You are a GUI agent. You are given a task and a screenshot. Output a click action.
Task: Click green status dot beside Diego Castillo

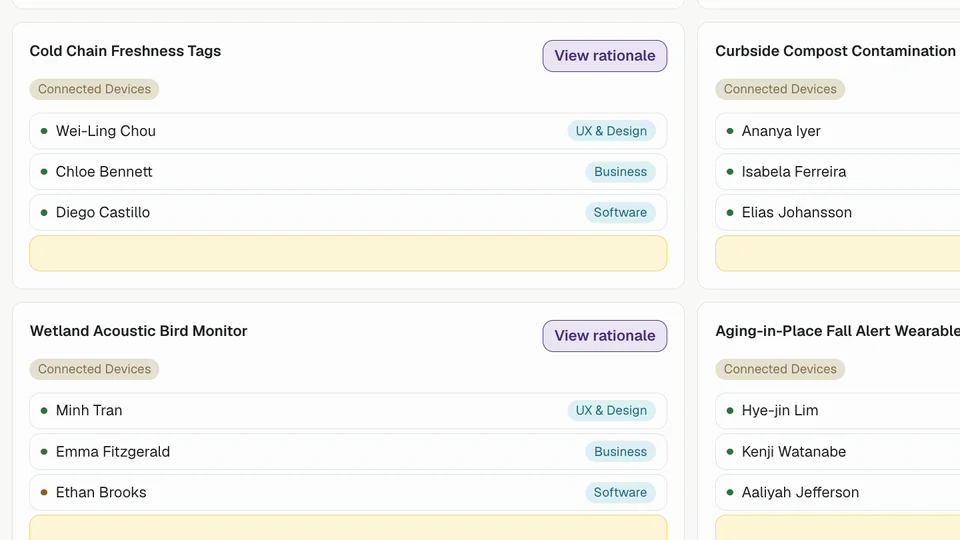click(x=44, y=212)
